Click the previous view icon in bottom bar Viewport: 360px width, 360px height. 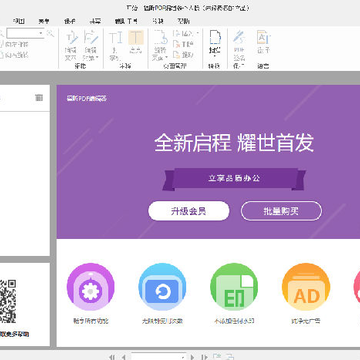[216, 356]
